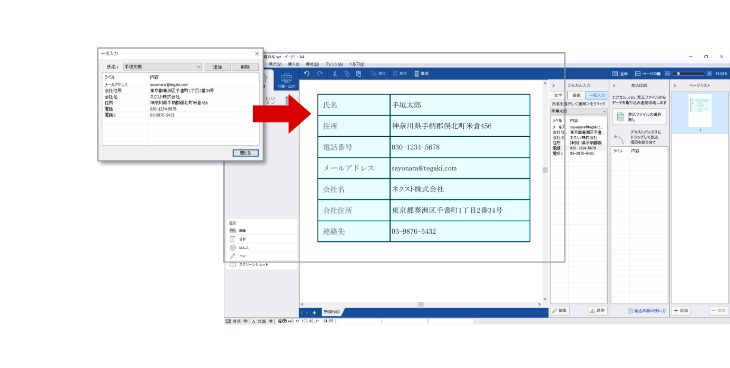Open the calculator (電卓) tool

coord(421,74)
